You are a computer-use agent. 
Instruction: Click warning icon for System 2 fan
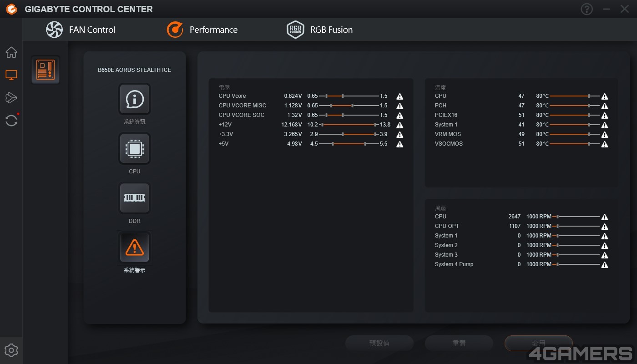point(605,246)
